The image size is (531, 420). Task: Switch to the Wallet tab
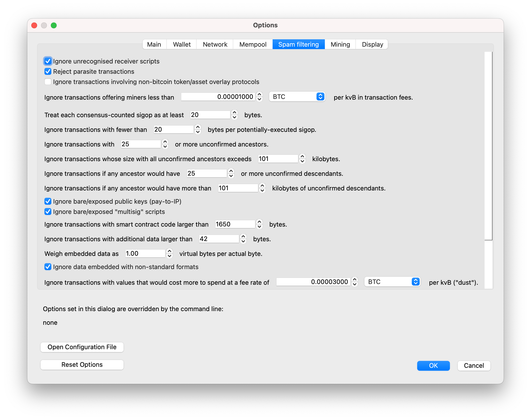pyautogui.click(x=181, y=44)
